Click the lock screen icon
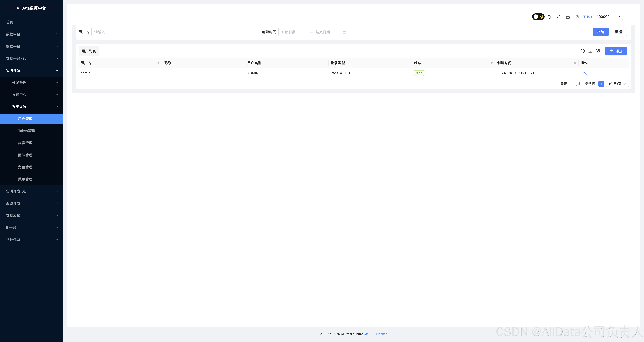 coord(568,17)
